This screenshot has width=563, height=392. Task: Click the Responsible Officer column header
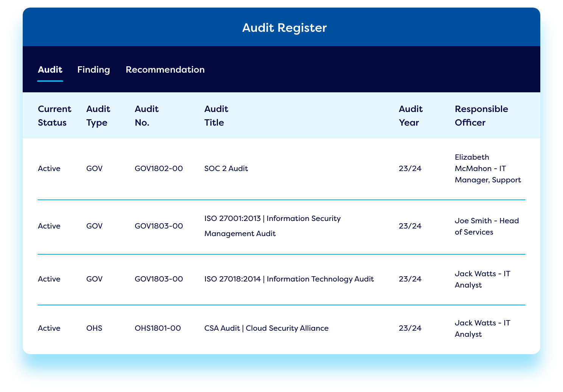[x=481, y=116]
